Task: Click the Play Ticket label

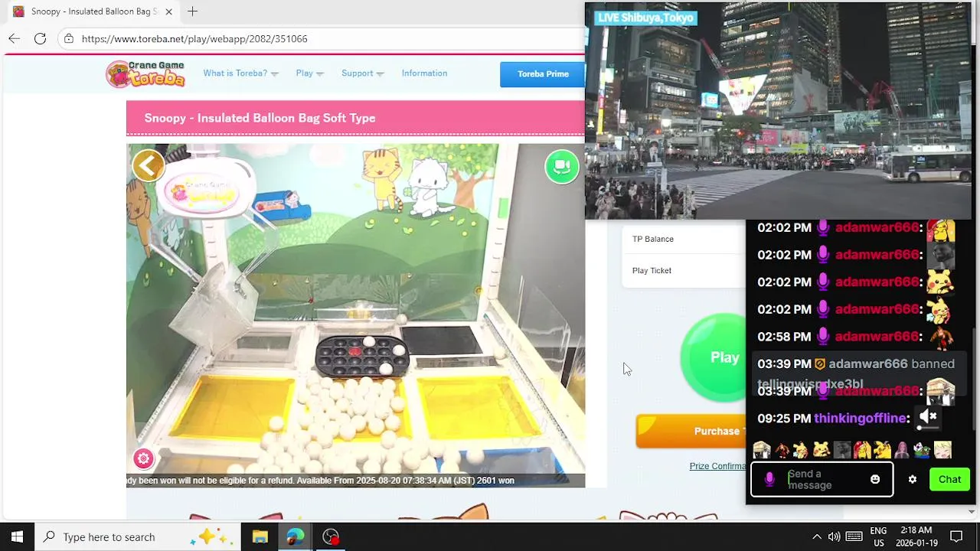Action: click(652, 270)
